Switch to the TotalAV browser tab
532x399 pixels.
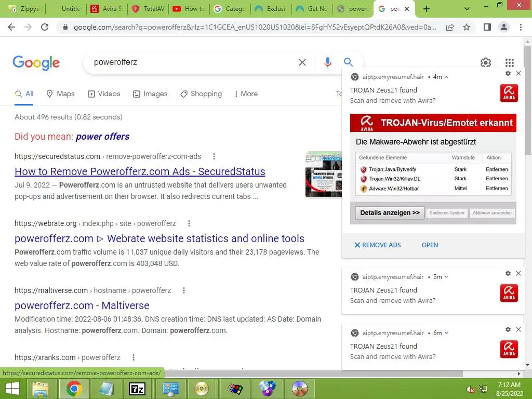click(x=148, y=9)
